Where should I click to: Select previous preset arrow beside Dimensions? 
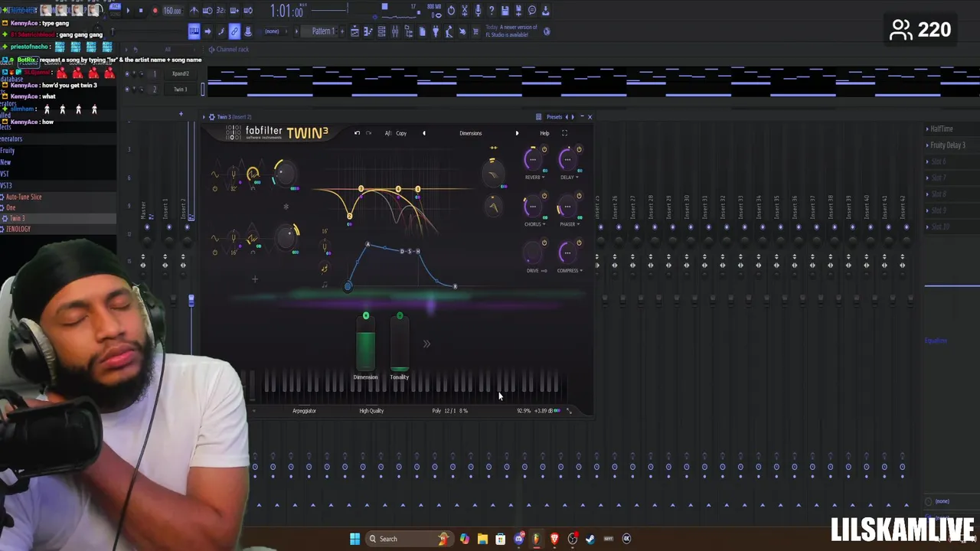[x=424, y=133]
